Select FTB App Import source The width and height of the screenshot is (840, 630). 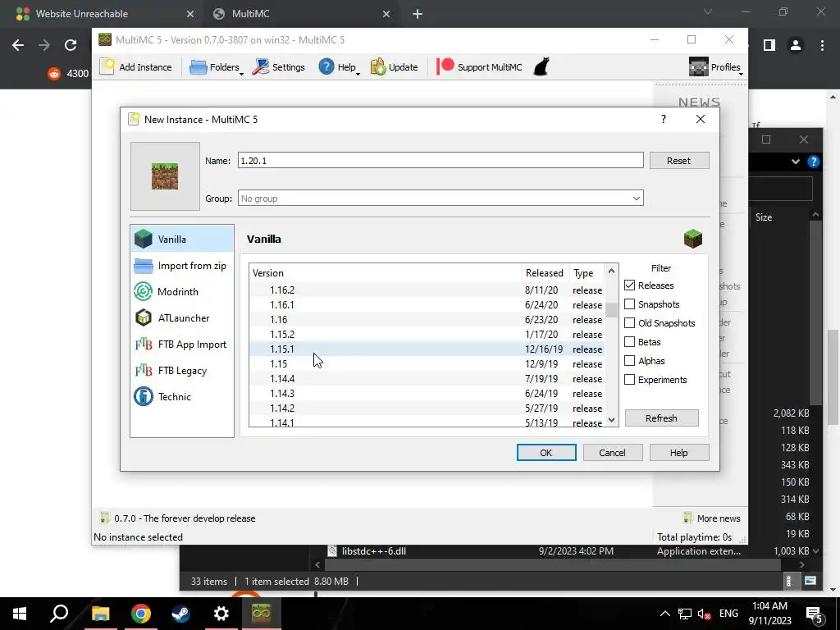[x=181, y=344]
